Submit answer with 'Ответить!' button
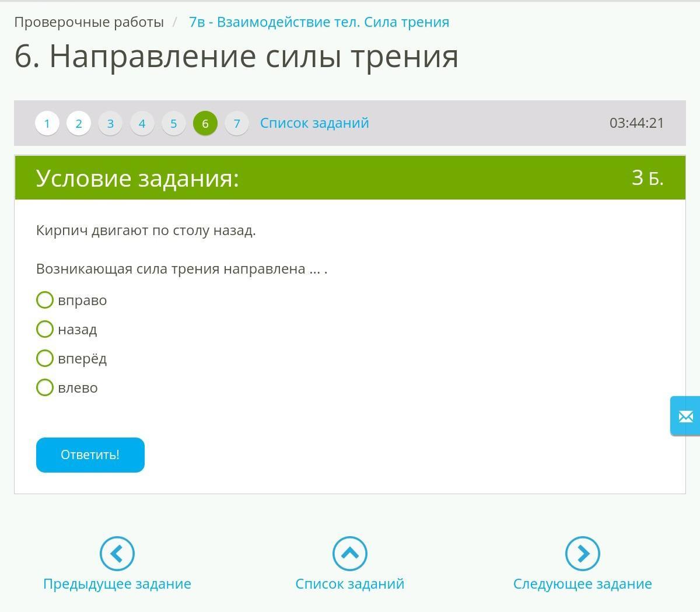Image resolution: width=700 pixels, height=612 pixels. point(90,455)
